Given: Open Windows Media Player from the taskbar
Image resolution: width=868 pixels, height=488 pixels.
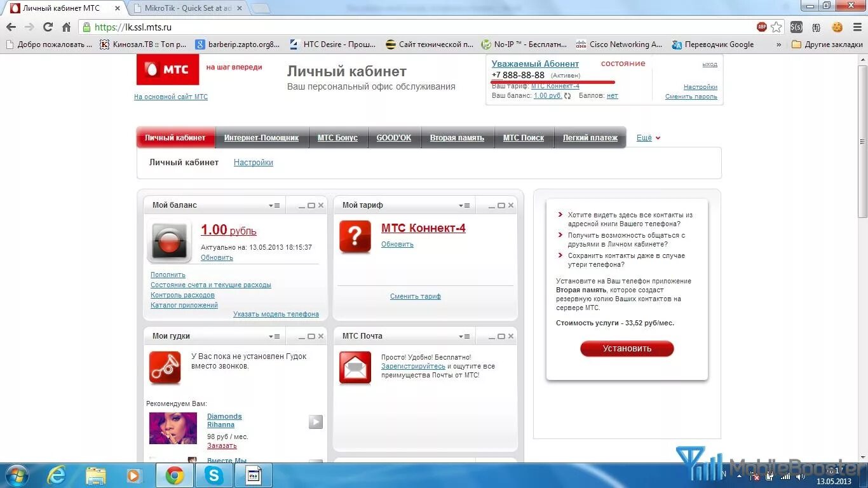Looking at the screenshot, I should [x=134, y=475].
